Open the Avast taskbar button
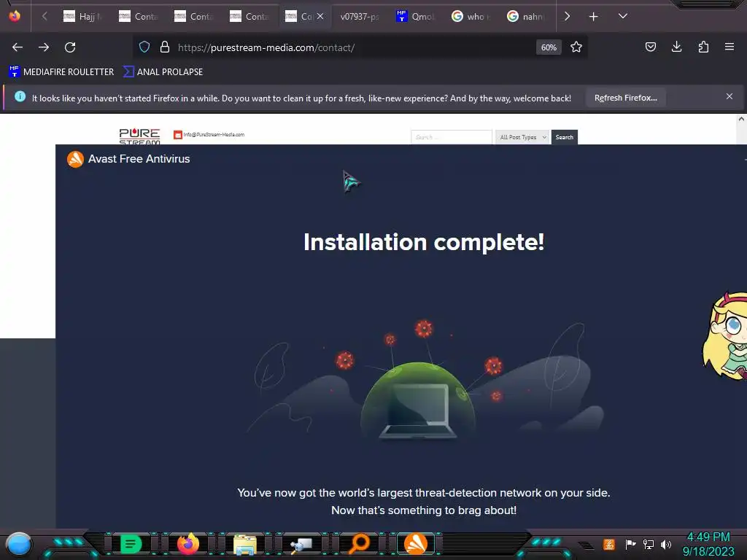 [416, 544]
